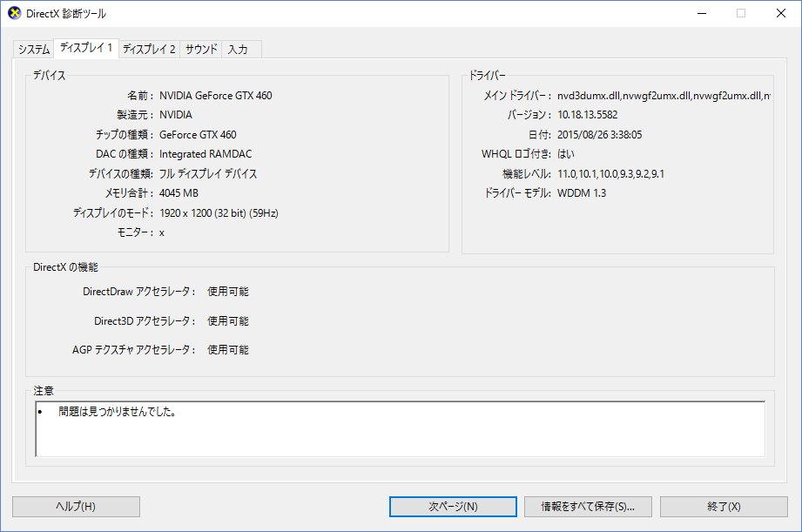Click 情報をすべて保存(S)... button

click(x=588, y=507)
